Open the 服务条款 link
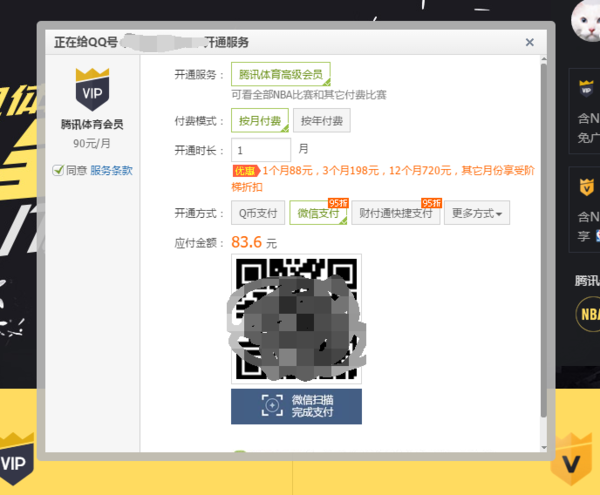The width and height of the screenshot is (600, 495). pyautogui.click(x=111, y=170)
